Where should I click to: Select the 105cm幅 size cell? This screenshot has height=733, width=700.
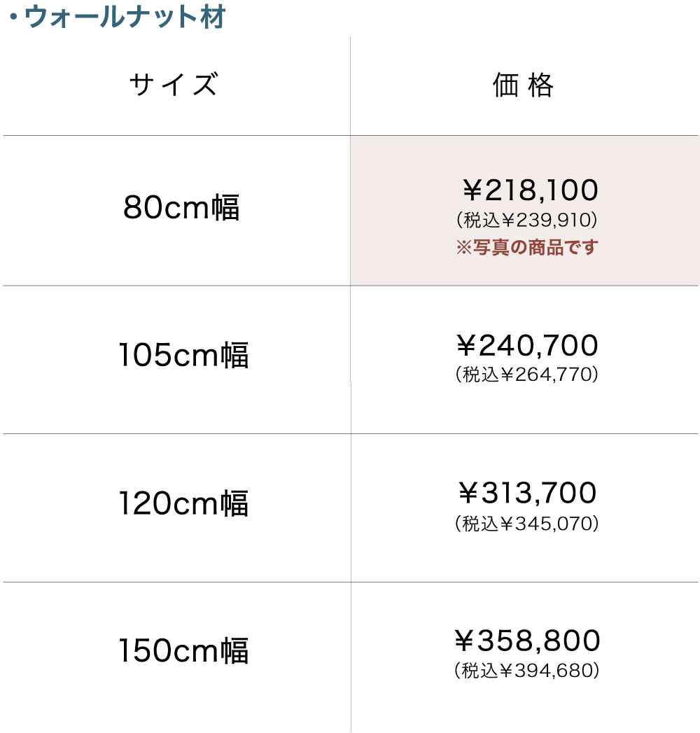183,356
